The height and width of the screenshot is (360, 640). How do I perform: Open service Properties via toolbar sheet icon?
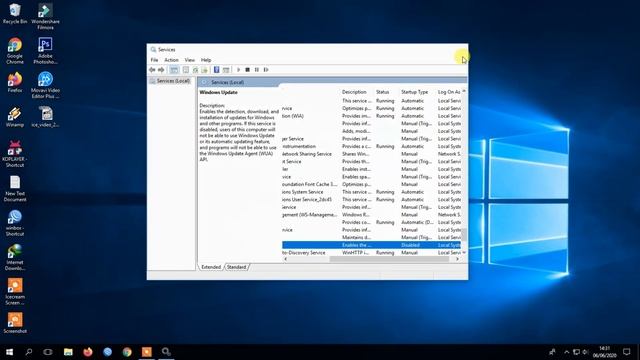tap(186, 70)
